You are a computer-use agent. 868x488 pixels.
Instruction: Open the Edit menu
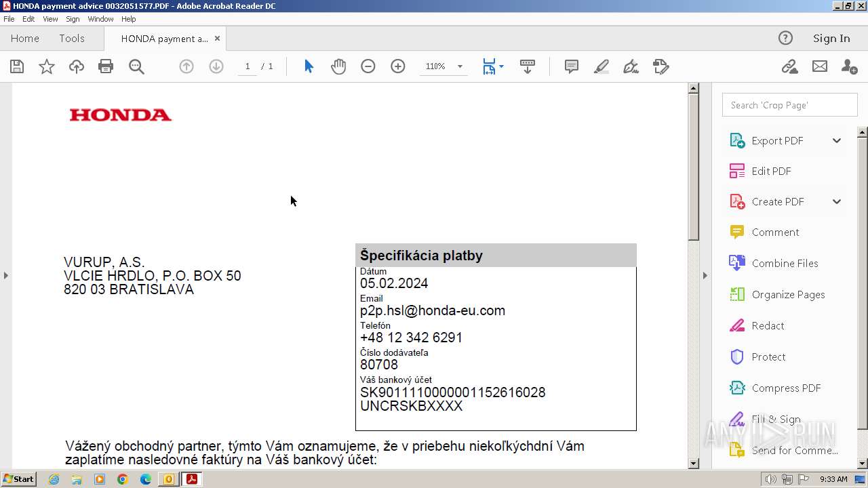(28, 19)
